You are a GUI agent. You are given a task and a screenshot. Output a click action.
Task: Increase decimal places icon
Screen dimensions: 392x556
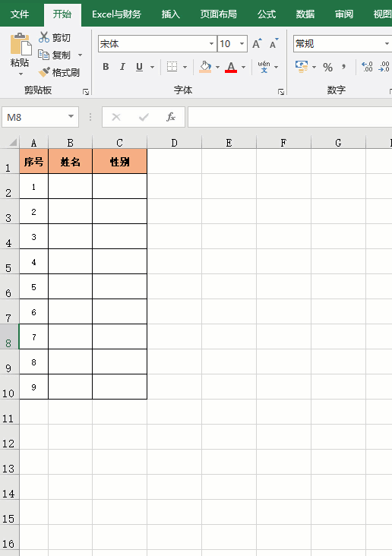click(x=367, y=67)
